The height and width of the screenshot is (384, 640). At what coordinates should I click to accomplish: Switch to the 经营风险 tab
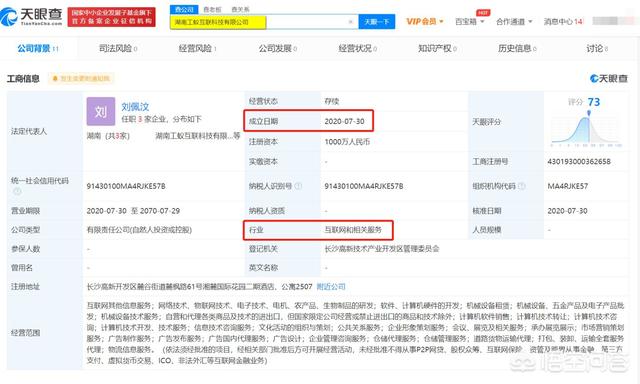198,49
